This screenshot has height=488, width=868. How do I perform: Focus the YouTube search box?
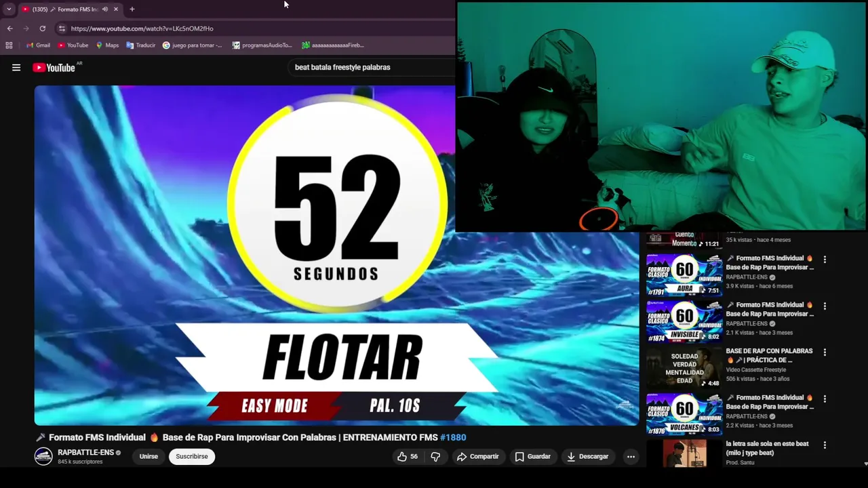(373, 67)
